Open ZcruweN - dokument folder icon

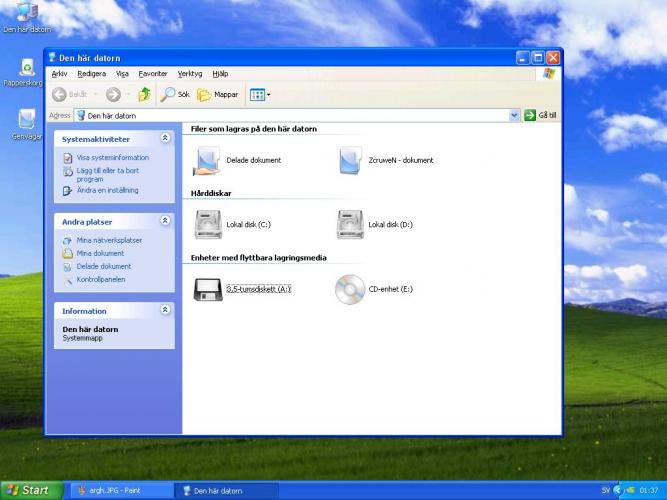pos(350,160)
